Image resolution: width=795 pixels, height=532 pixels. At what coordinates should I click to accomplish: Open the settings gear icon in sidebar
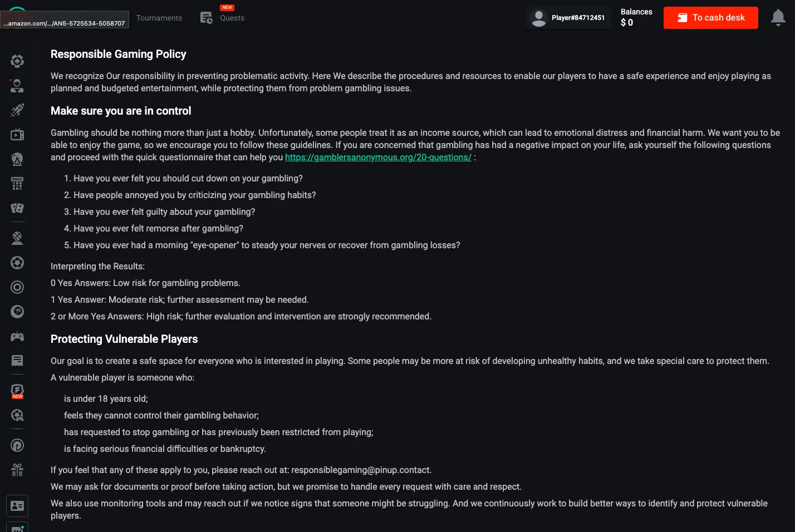17,61
